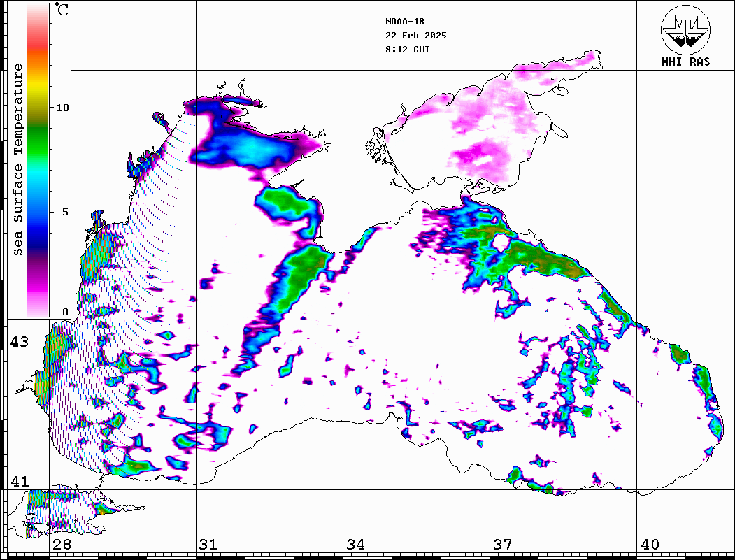Click the date '22 Feb 2025'
This screenshot has height=560, width=735.
[x=416, y=36]
